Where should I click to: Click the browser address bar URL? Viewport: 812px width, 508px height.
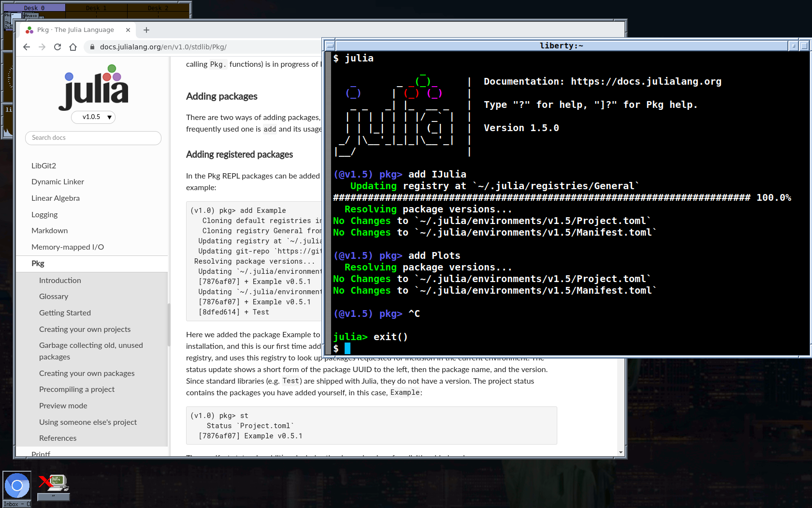[x=163, y=47]
